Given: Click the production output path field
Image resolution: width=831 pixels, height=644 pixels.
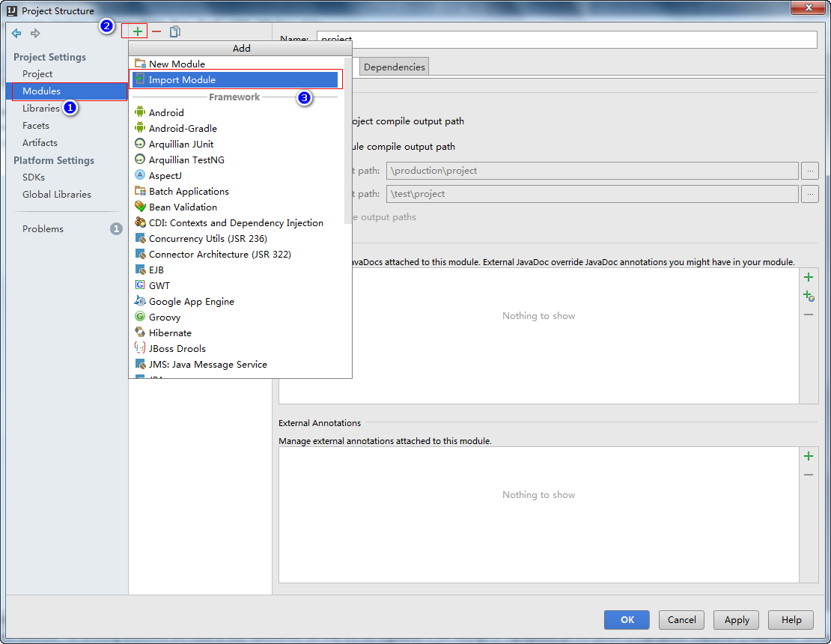Looking at the screenshot, I should click(x=592, y=171).
